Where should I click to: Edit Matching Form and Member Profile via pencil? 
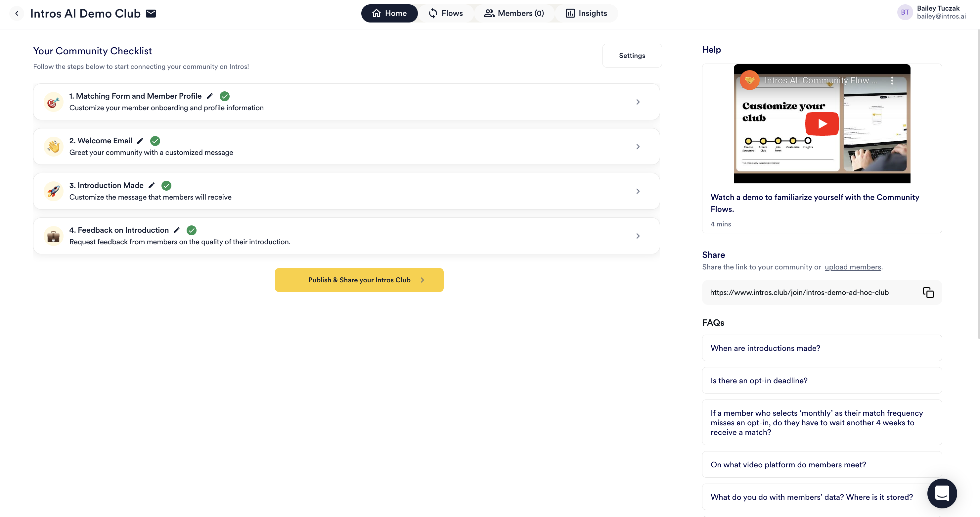click(x=210, y=96)
